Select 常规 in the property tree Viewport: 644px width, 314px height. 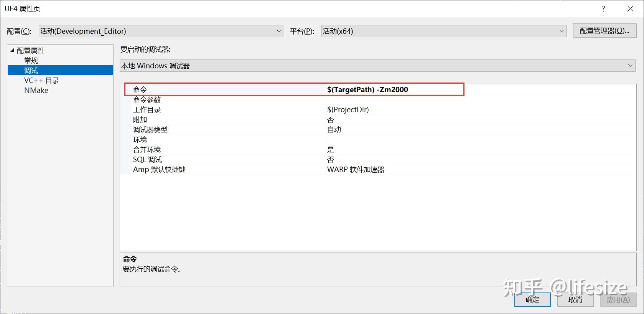31,61
